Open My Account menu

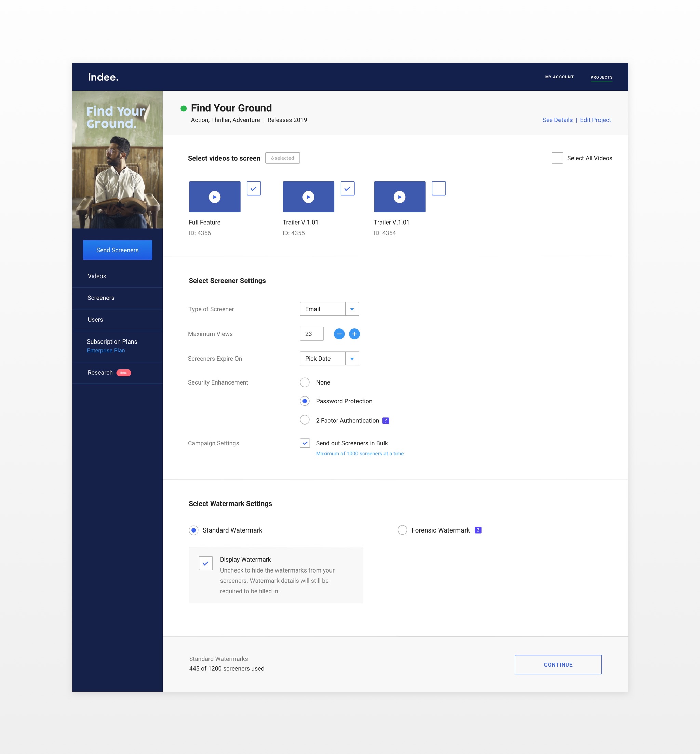click(559, 77)
